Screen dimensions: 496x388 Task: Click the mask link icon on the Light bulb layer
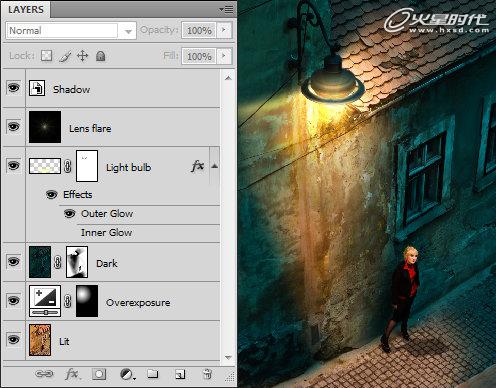click(68, 166)
